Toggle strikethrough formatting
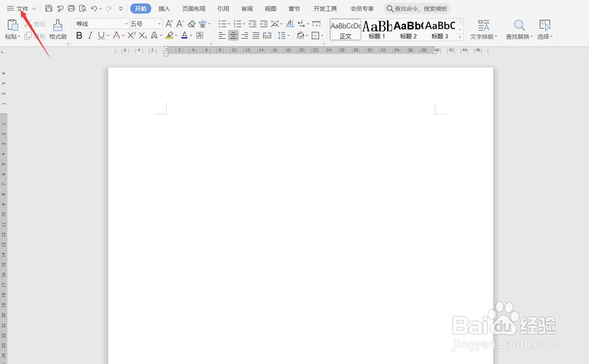 (x=116, y=36)
